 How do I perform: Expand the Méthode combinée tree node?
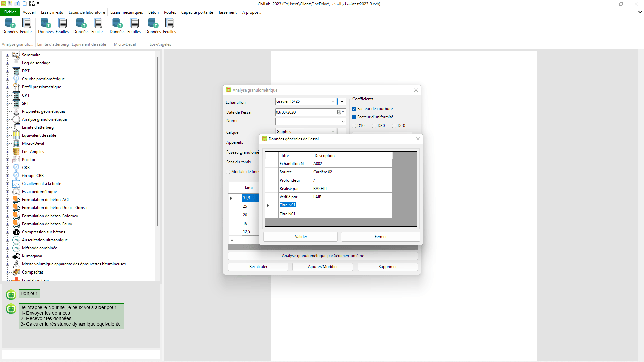click(x=7, y=248)
